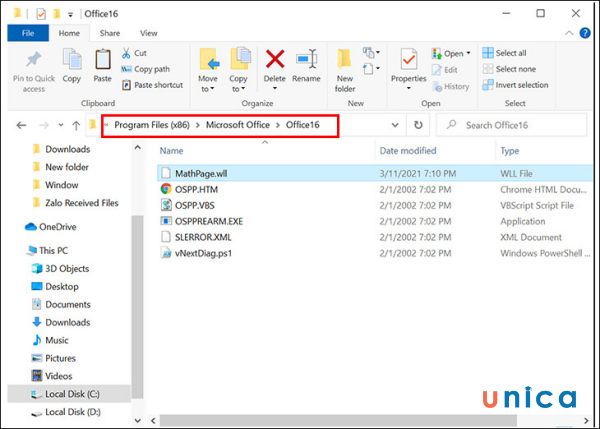
Task: Click the Rename icon in Organize group
Action: tap(306, 60)
